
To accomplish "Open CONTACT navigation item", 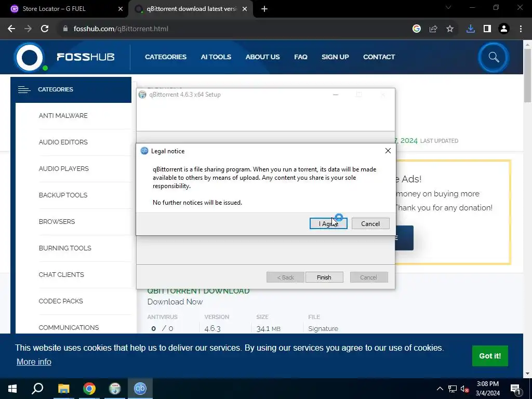I will coord(379,57).
